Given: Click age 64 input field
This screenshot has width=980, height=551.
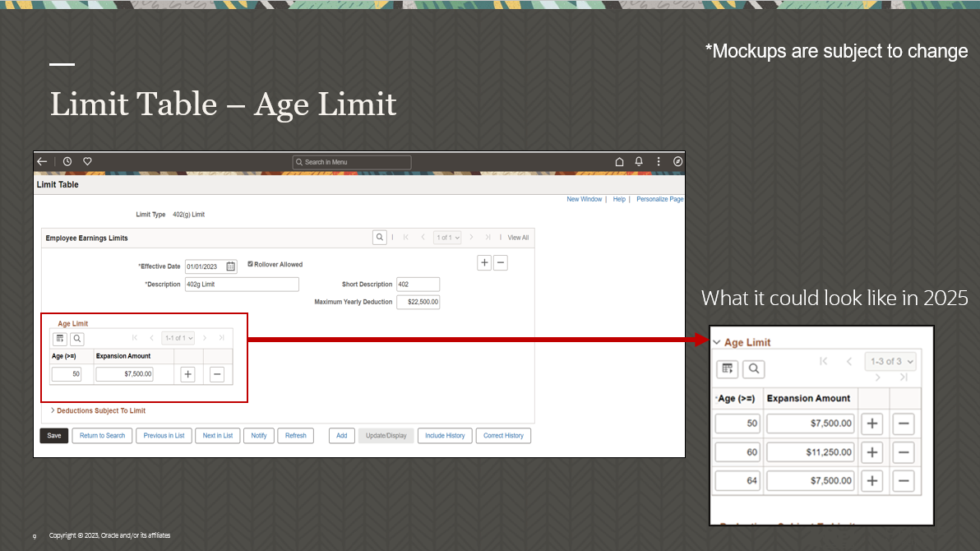Looking at the screenshot, I should click(x=737, y=481).
